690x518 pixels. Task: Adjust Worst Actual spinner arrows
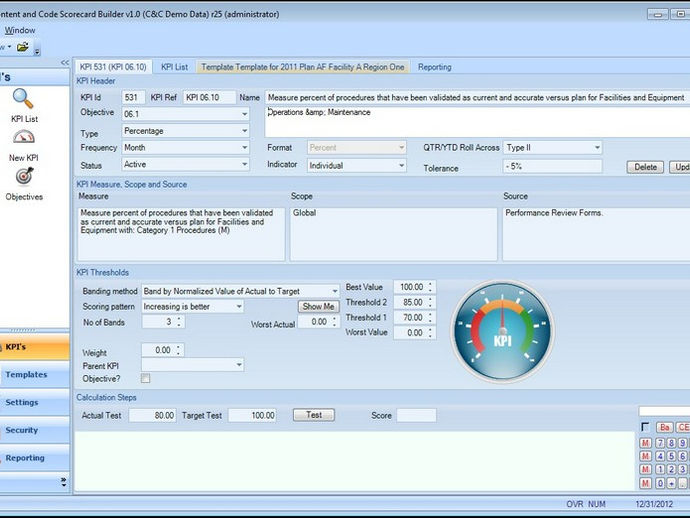point(335,322)
